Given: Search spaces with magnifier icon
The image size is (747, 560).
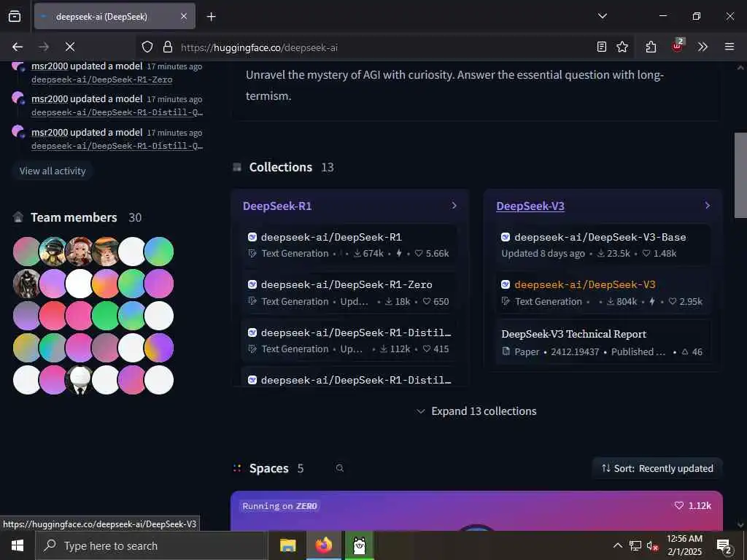Looking at the screenshot, I should (x=340, y=468).
